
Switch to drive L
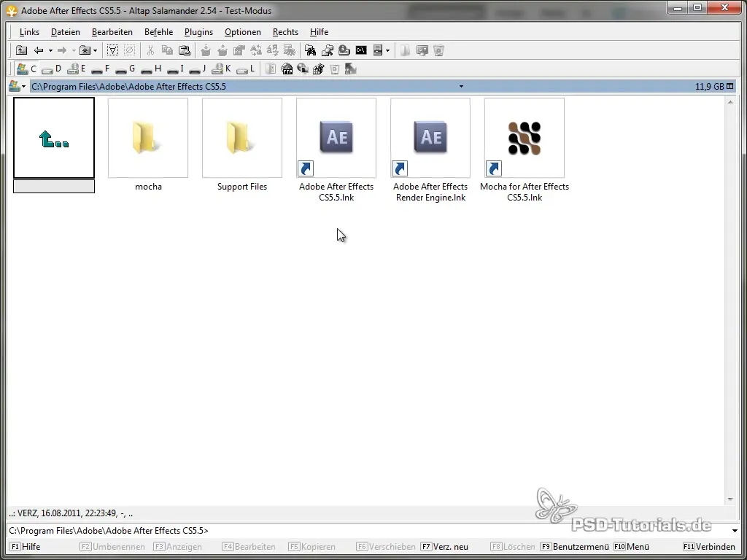pos(246,69)
